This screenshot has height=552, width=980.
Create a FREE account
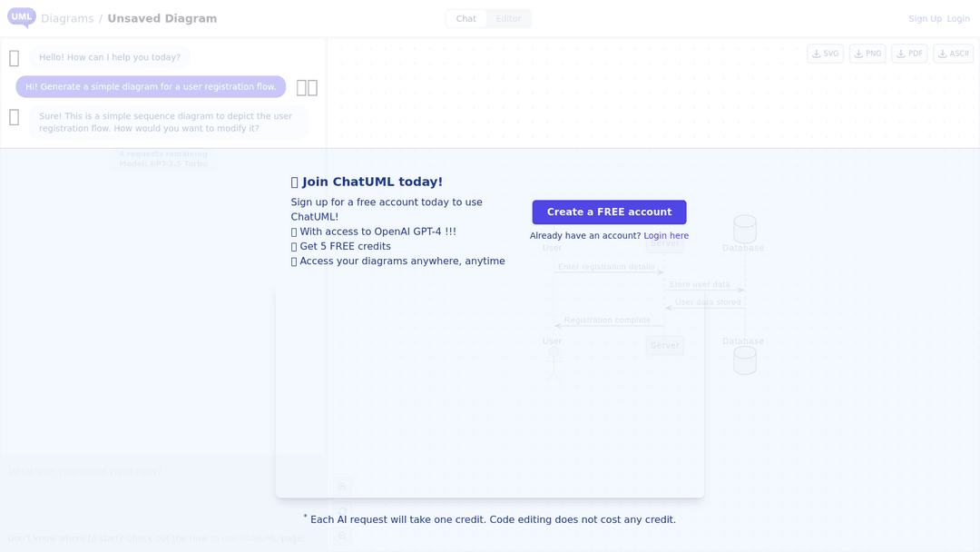[609, 212]
